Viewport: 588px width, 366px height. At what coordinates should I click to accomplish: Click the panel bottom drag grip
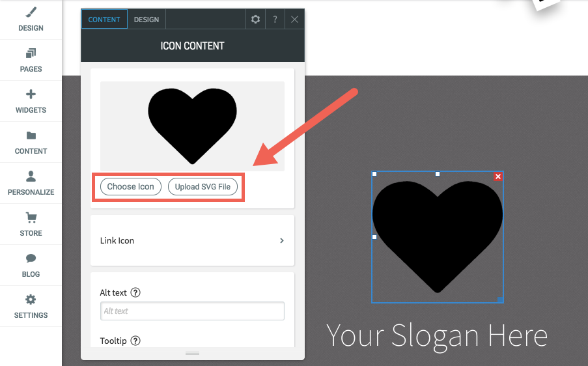pyautogui.click(x=192, y=353)
